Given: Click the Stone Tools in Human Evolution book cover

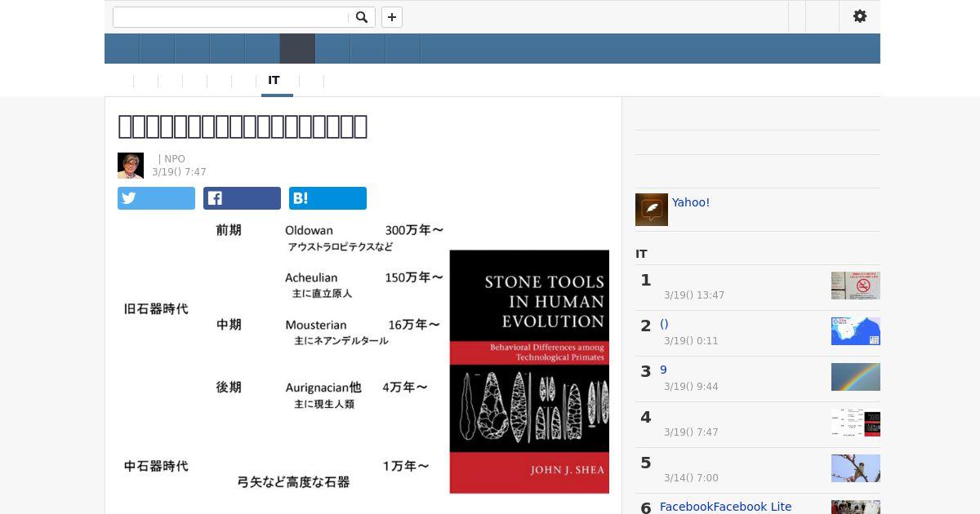Looking at the screenshot, I should click(529, 371).
